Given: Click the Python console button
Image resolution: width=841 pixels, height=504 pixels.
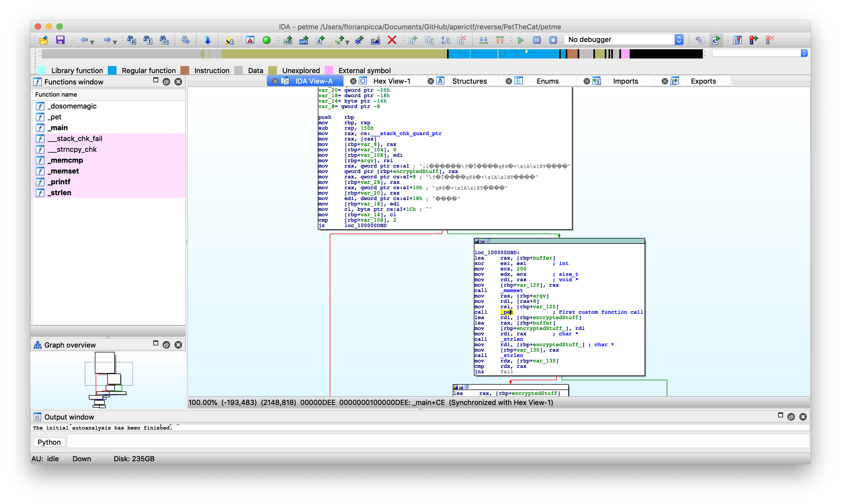Looking at the screenshot, I should click(x=49, y=442).
